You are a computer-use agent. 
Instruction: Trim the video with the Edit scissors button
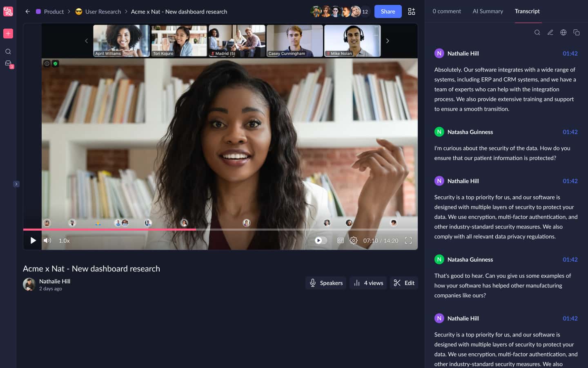point(404,283)
